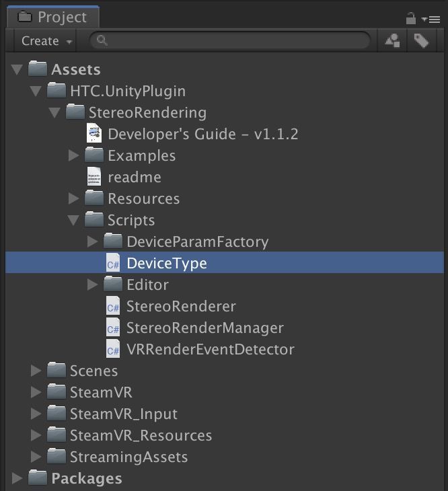
Task: Expand the DeviceParamFactory folder arrow
Action: click(x=93, y=241)
